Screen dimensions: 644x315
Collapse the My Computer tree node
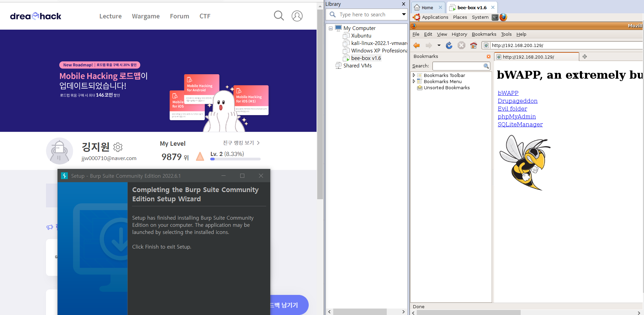click(331, 28)
